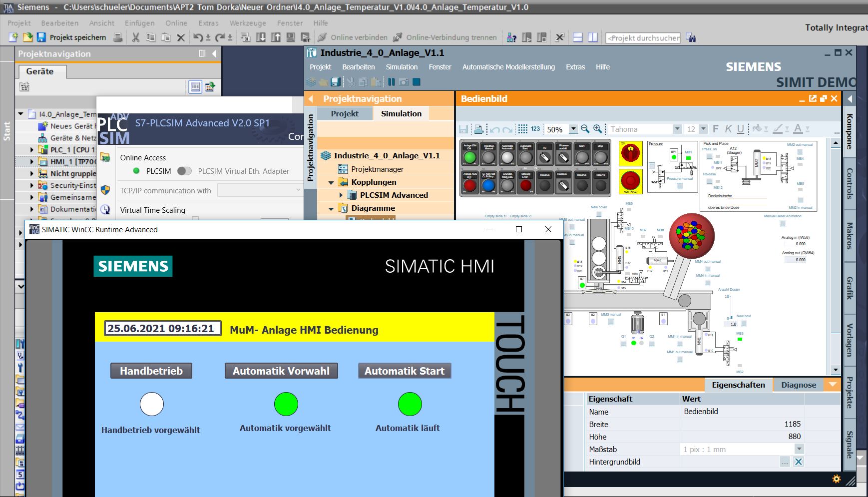Click the download to device icon
This screenshot has width=868, height=497.
point(261,37)
